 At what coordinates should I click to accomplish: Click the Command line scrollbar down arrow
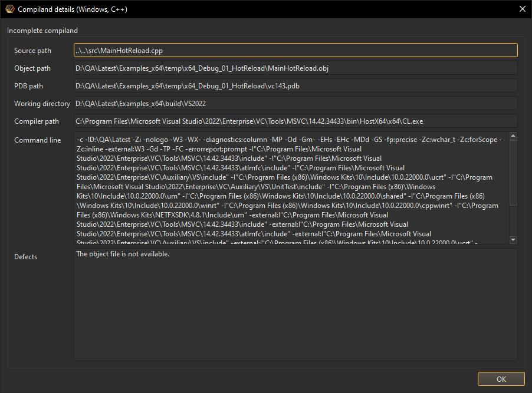(x=513, y=240)
